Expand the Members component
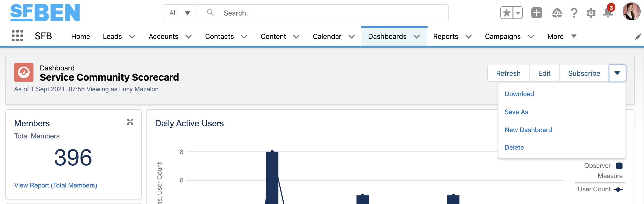 pyautogui.click(x=130, y=122)
